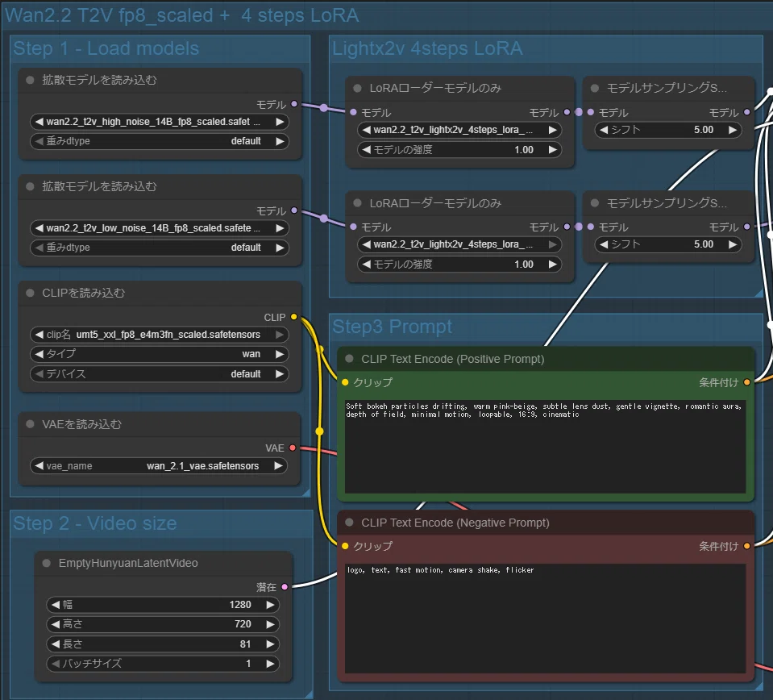This screenshot has width=773, height=700.
Task: Collapse the EmptyHunyuanLatentVideo node via its dot
Action: (x=47, y=564)
